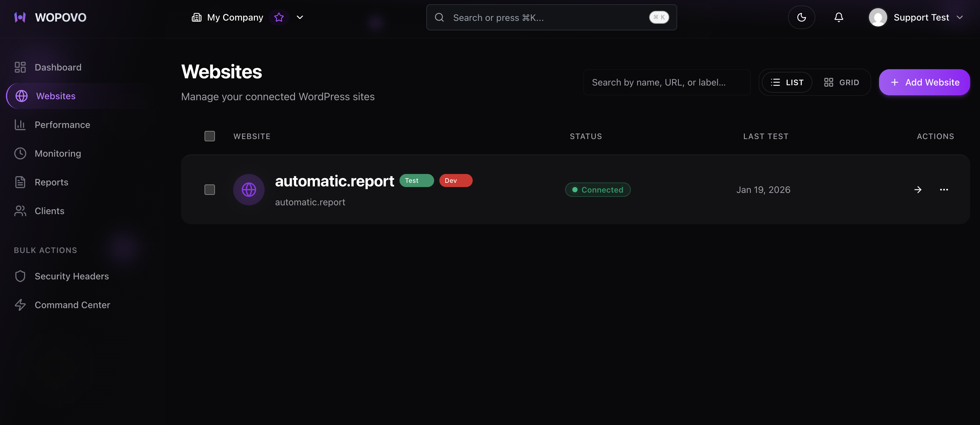Click the star favorite icon beside My Company
980x425 pixels.
tap(279, 18)
